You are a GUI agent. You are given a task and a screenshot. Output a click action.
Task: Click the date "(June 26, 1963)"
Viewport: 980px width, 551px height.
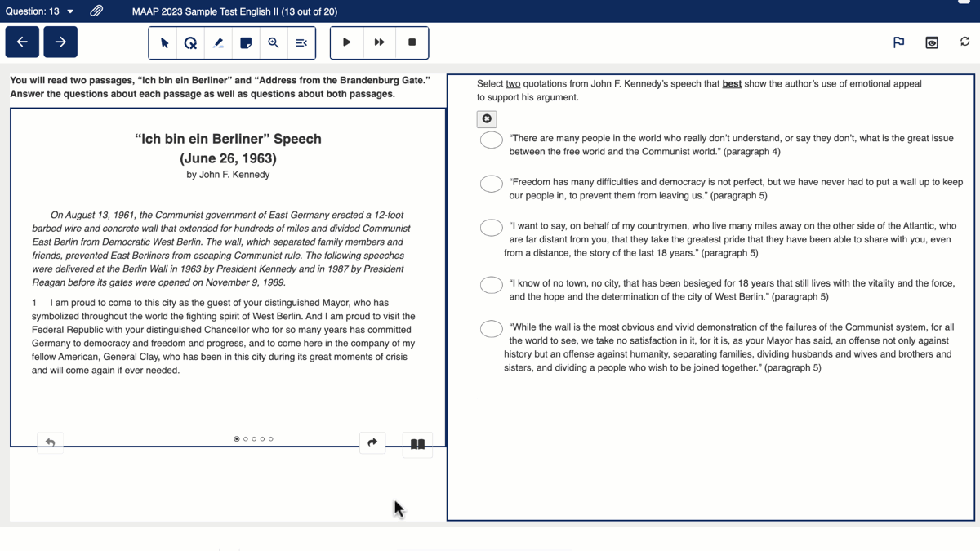[x=228, y=158]
